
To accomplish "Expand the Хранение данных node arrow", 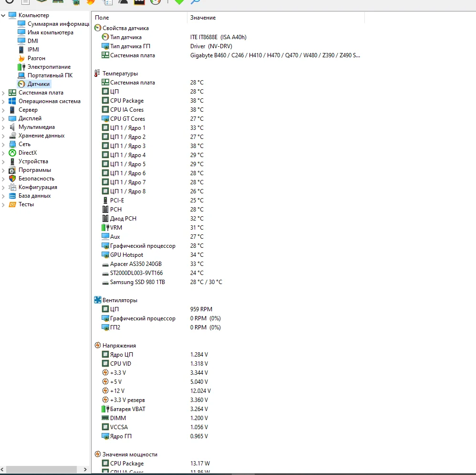I will point(3,136).
